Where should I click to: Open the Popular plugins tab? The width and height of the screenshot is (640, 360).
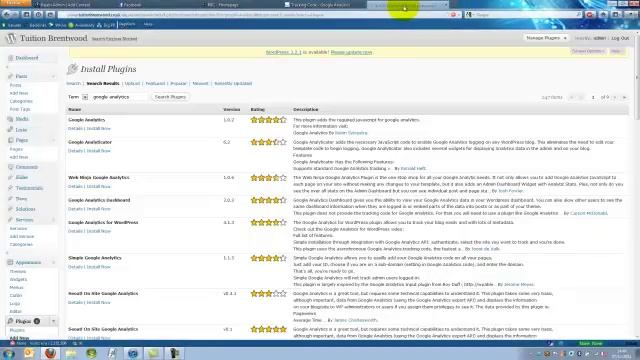[178, 84]
